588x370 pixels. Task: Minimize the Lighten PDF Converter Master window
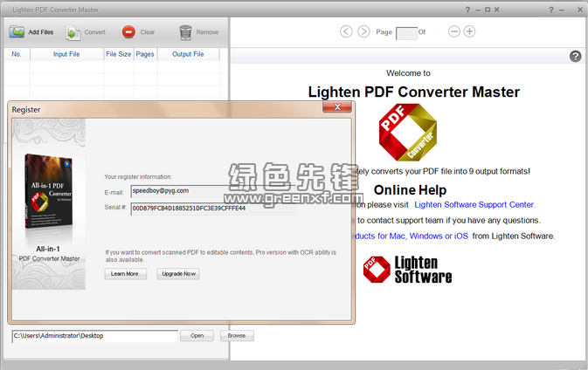[x=478, y=10]
